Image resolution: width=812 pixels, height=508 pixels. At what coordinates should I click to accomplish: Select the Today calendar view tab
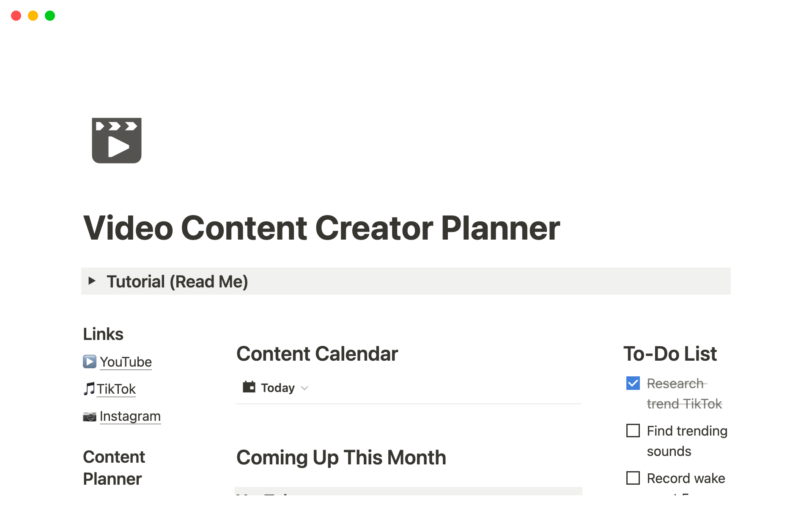coord(277,388)
